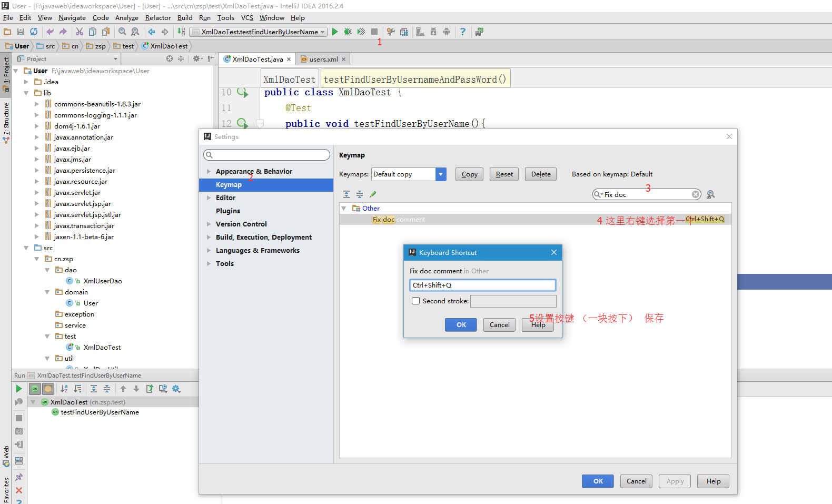832x504 pixels.
Task: Rerun tests with Run panel green arrow
Action: [x=19, y=389]
